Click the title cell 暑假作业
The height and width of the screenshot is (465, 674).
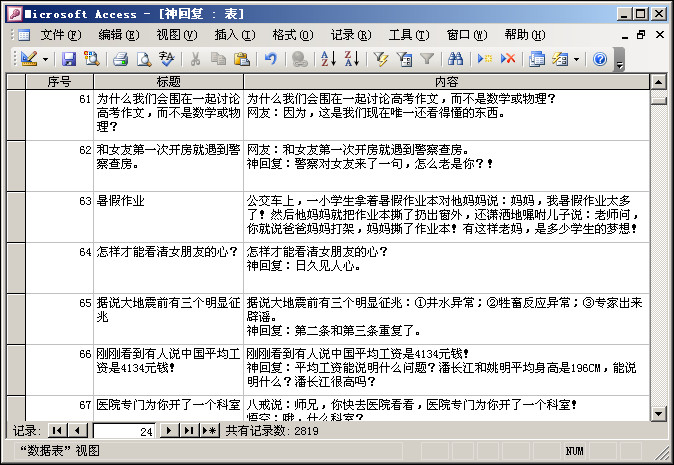pyautogui.click(x=168, y=217)
